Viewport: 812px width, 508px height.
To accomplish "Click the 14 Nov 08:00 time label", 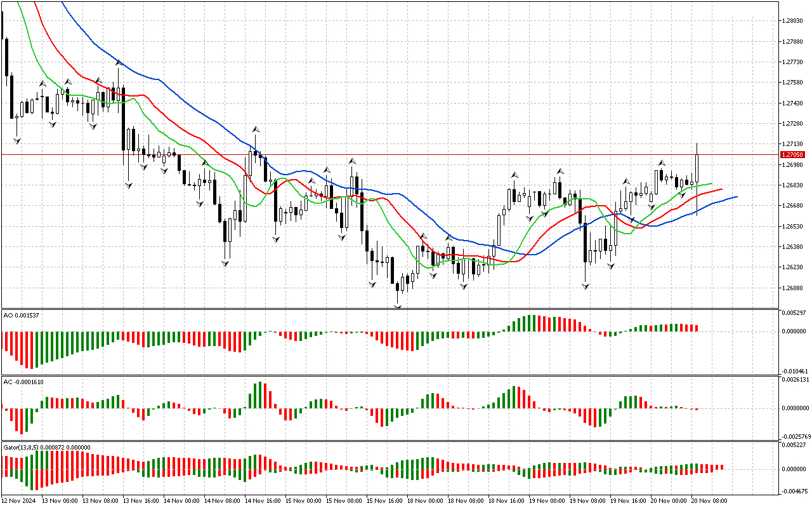I will (223, 501).
